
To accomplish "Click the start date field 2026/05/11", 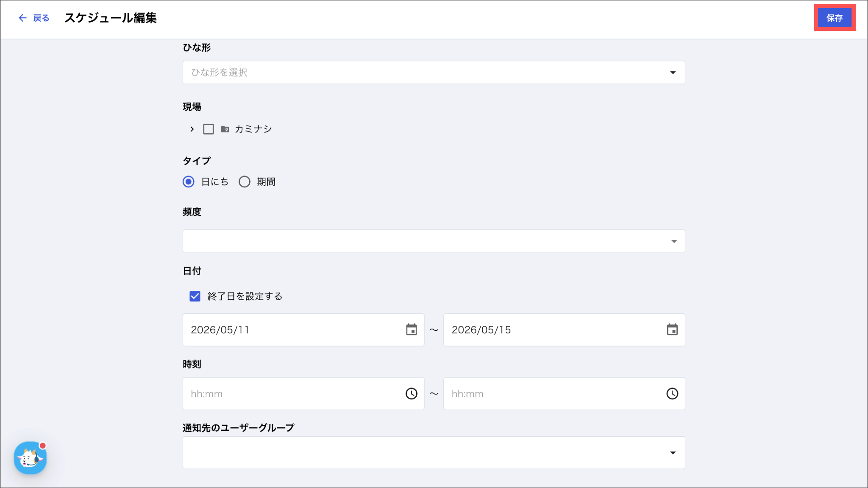I will click(x=303, y=330).
